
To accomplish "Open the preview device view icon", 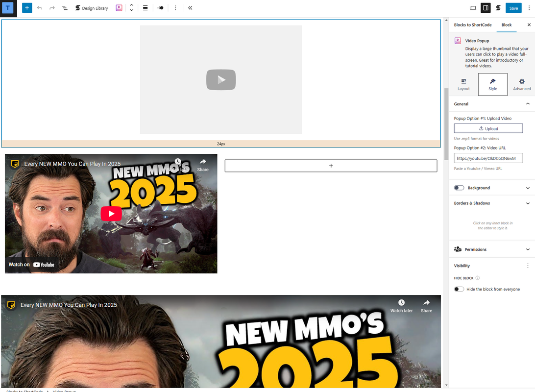I will [x=473, y=8].
